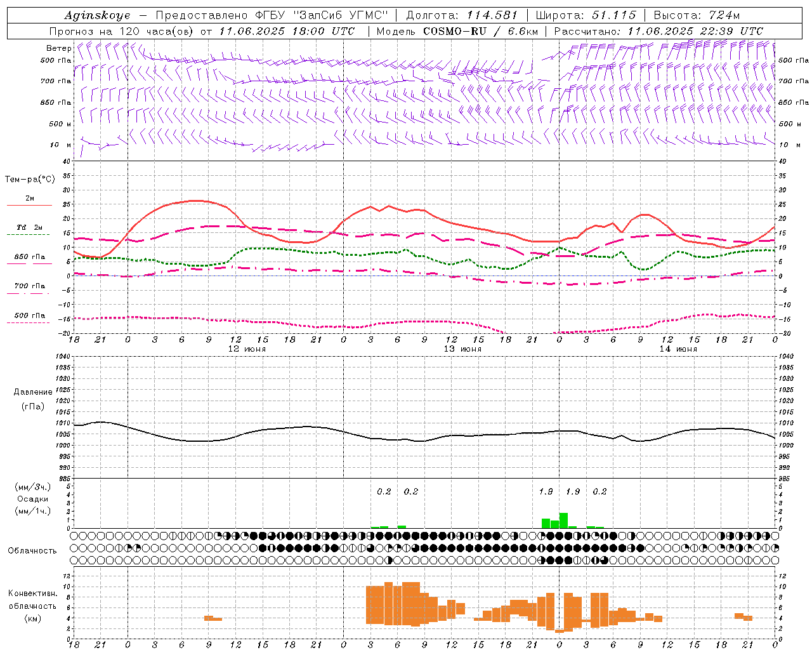
Task: Click the model name "COSMO-RU / 6.6км"
Action: click(481, 31)
